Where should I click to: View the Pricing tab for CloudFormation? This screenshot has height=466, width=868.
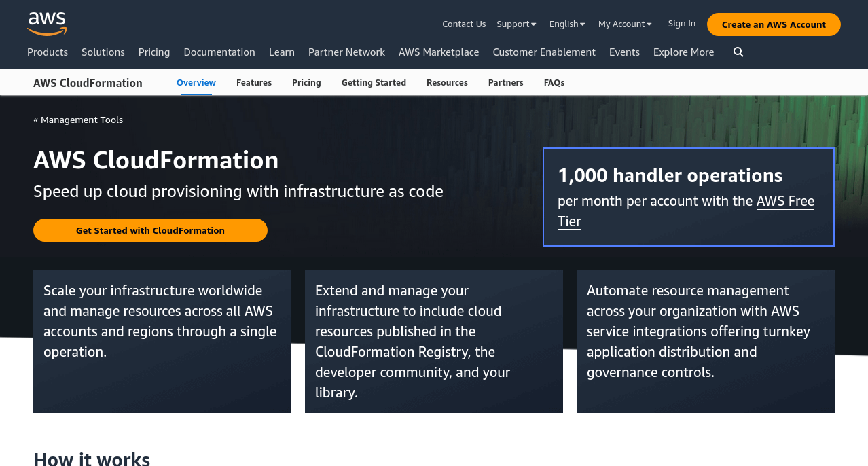click(x=306, y=82)
